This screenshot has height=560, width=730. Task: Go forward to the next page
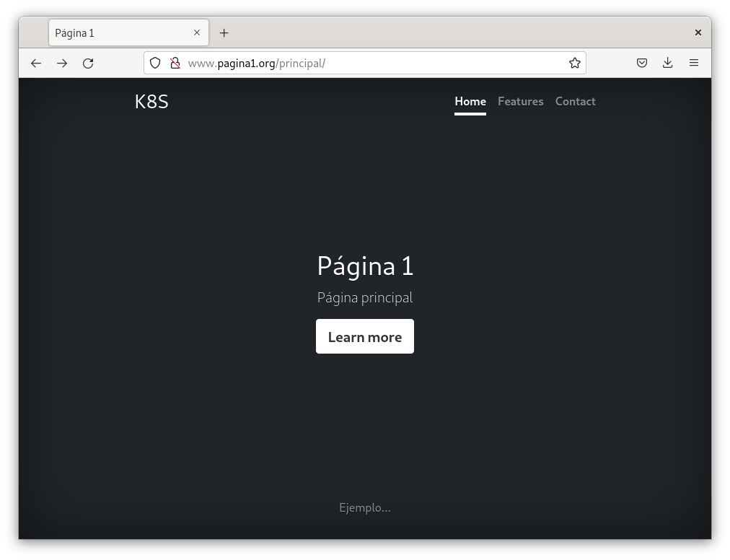tap(62, 64)
